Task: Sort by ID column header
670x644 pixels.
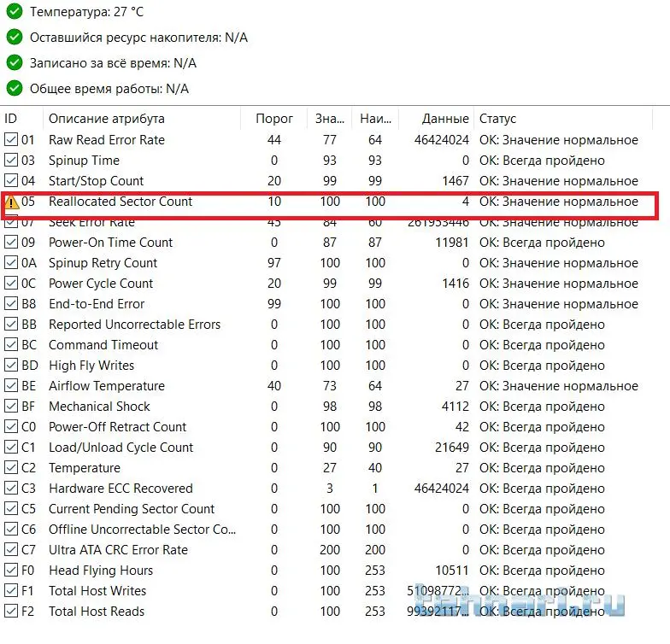Action: click(x=21, y=119)
